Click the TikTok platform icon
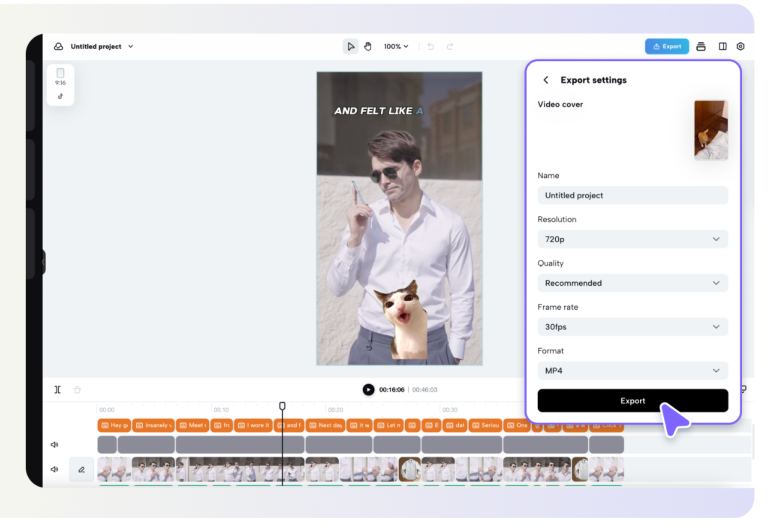Image resolution: width=768 pixels, height=529 pixels. [x=60, y=96]
